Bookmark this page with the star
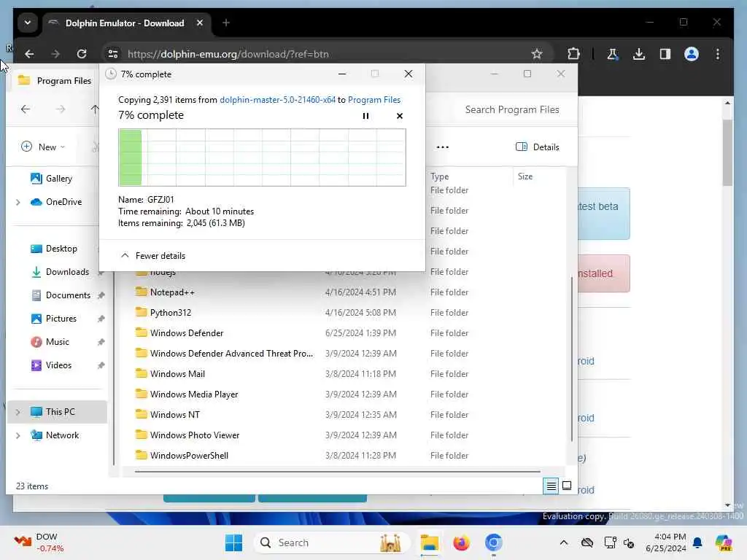This screenshot has width=747, height=560. pyautogui.click(x=537, y=54)
